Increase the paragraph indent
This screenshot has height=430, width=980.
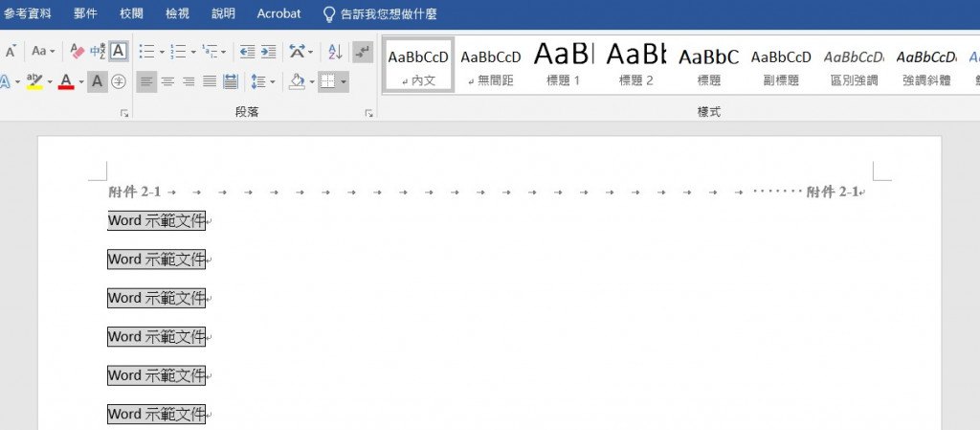point(269,52)
